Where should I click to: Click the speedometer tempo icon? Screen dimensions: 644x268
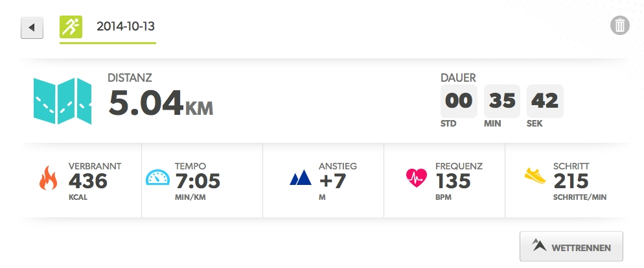(x=157, y=177)
